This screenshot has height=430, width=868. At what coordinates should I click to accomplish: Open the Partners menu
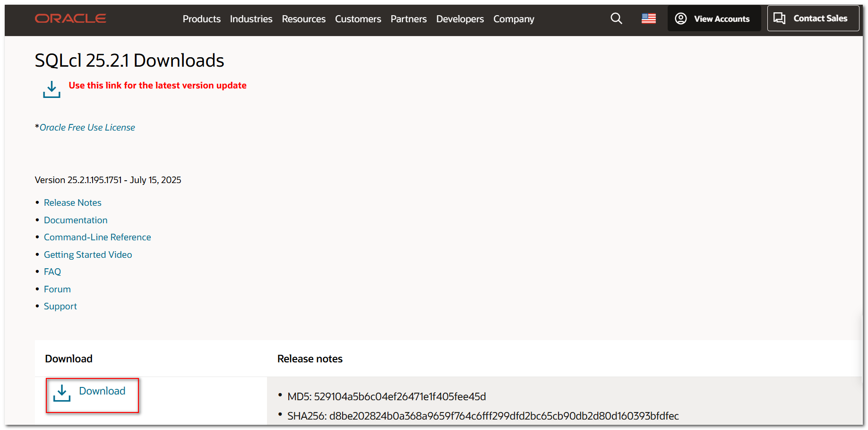click(408, 19)
